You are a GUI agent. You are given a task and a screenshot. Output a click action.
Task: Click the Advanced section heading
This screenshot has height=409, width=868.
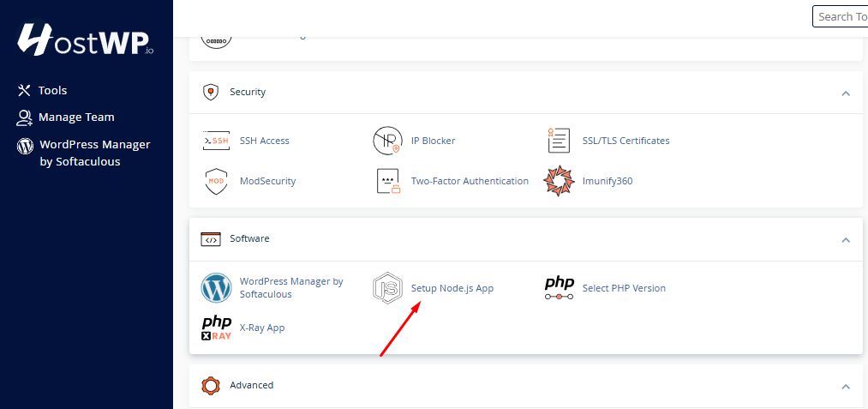pyautogui.click(x=251, y=385)
